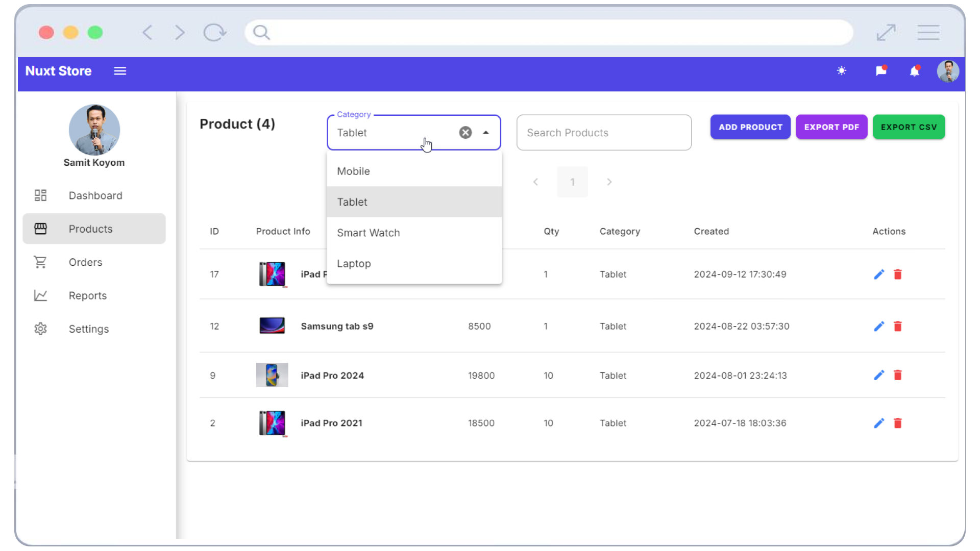This screenshot has width=980, height=551.
Task: Open Reports in the sidebar
Action: coord(94,296)
